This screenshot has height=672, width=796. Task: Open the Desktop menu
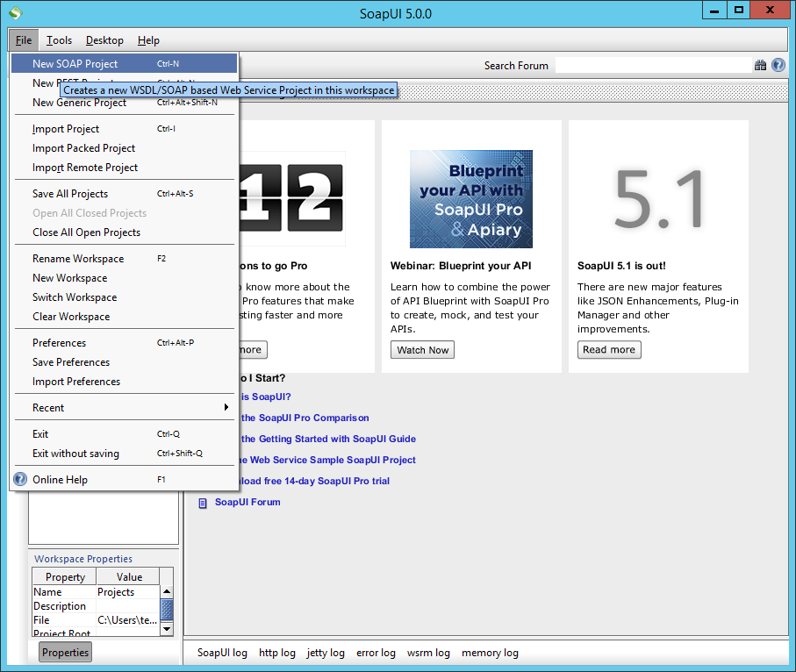pos(104,40)
